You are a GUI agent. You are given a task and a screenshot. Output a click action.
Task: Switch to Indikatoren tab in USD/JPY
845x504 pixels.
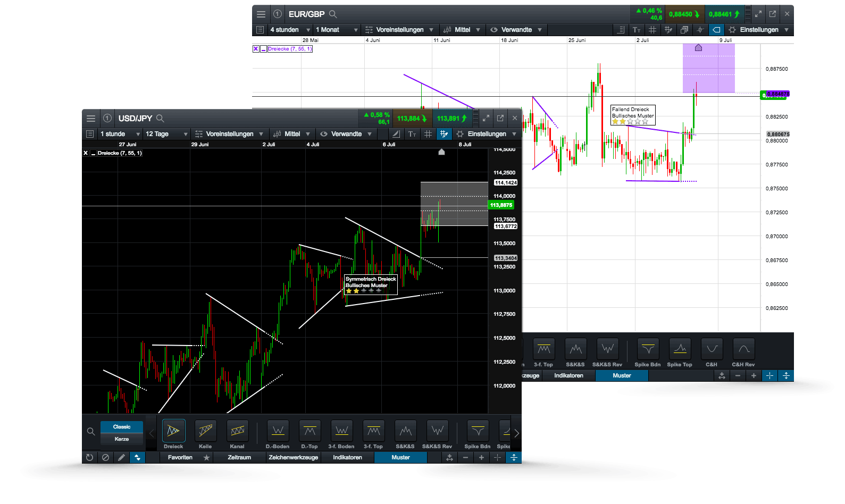[x=347, y=457]
